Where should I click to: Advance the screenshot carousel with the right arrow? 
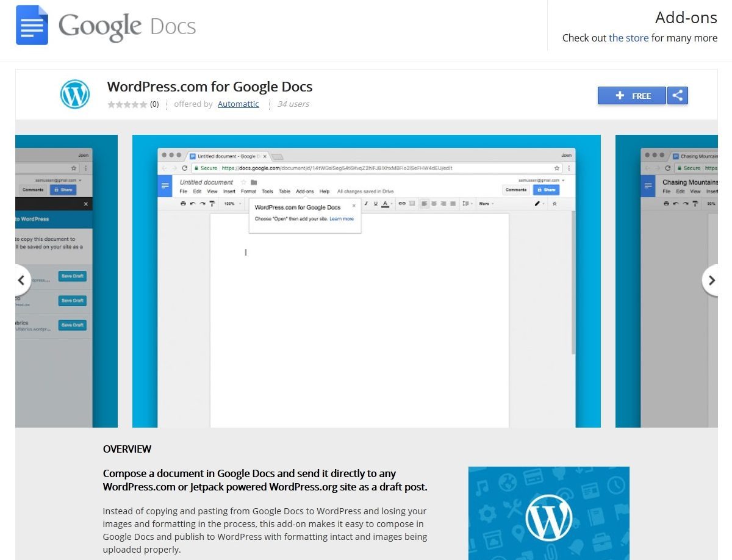(711, 280)
